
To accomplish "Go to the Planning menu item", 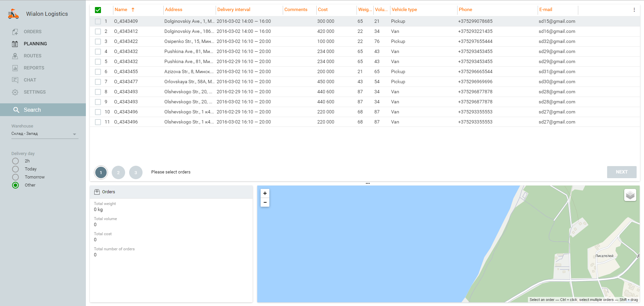I will click(x=35, y=44).
